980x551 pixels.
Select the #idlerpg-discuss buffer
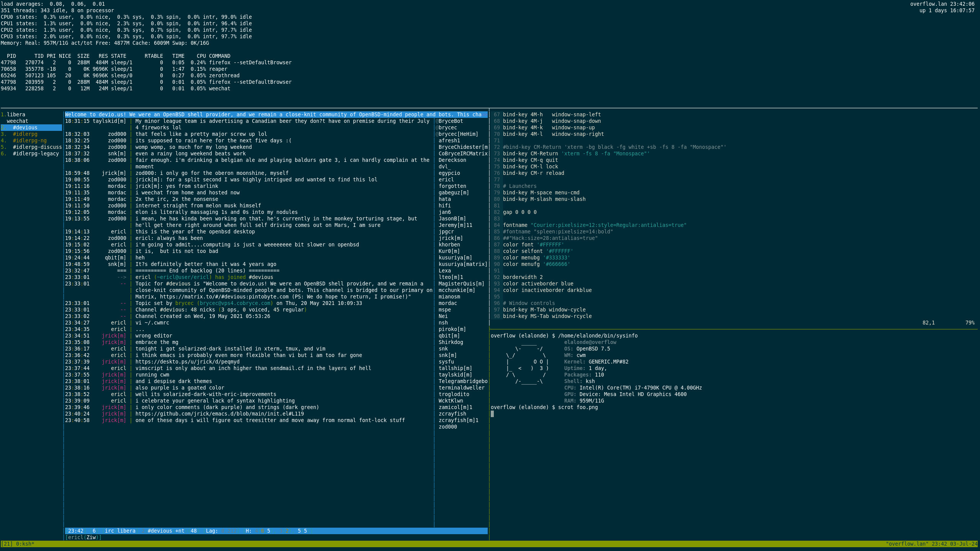coord(37,147)
